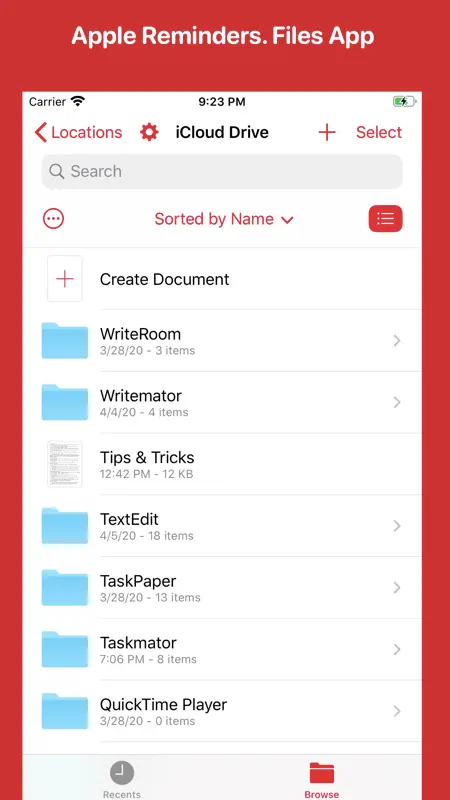This screenshot has width=450, height=800.
Task: Go back to Locations
Action: pos(79,133)
